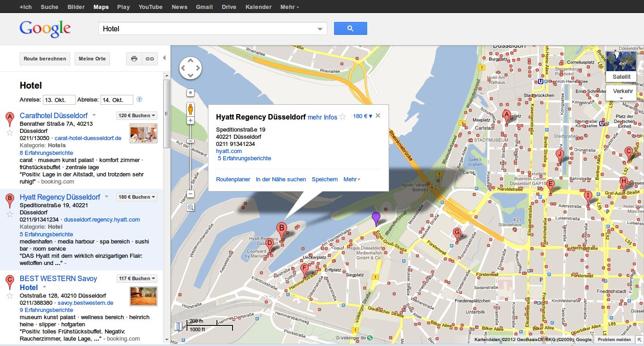Click the map scale unit toggle icon

(x=178, y=326)
